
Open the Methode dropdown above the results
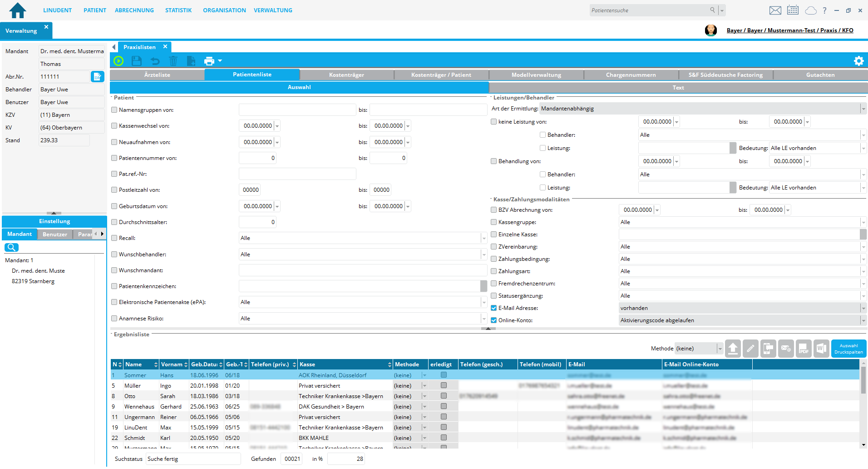point(720,349)
